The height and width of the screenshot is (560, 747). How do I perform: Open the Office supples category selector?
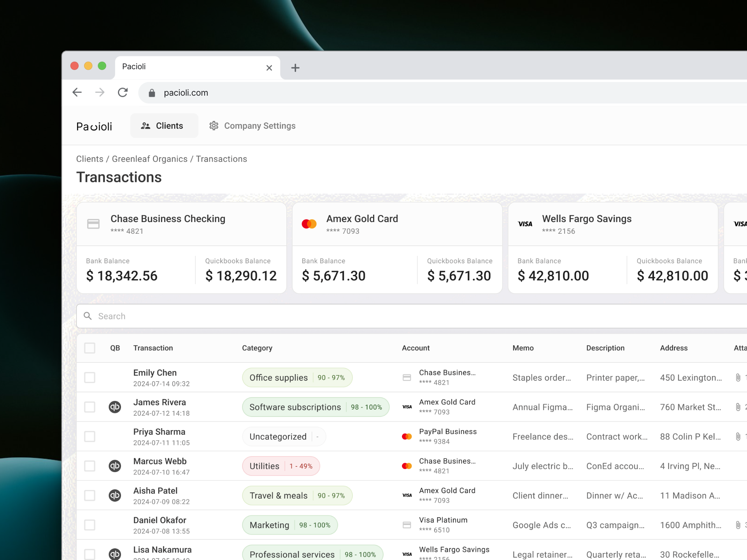(x=297, y=378)
